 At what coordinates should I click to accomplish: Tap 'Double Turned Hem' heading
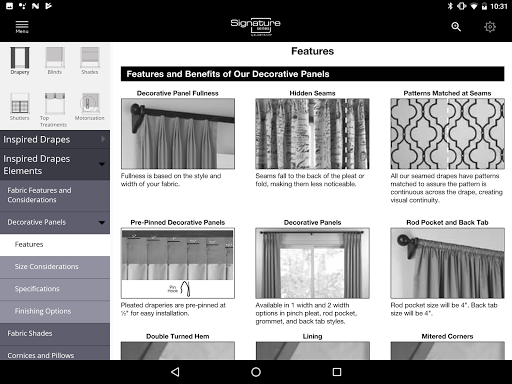pyautogui.click(x=178, y=336)
